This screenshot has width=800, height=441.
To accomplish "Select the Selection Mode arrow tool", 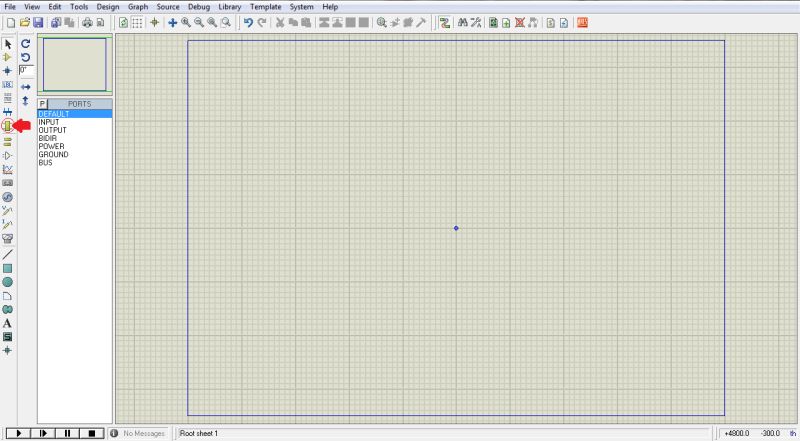I will pos(8,44).
